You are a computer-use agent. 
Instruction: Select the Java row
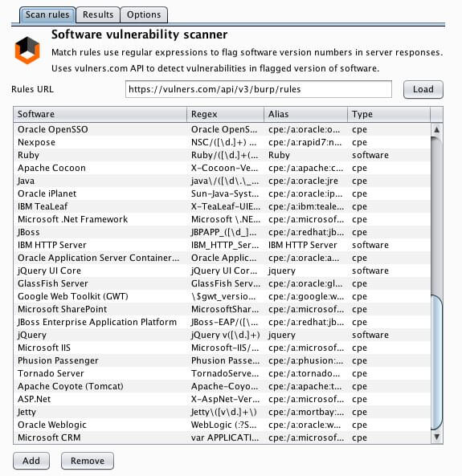click(222, 181)
